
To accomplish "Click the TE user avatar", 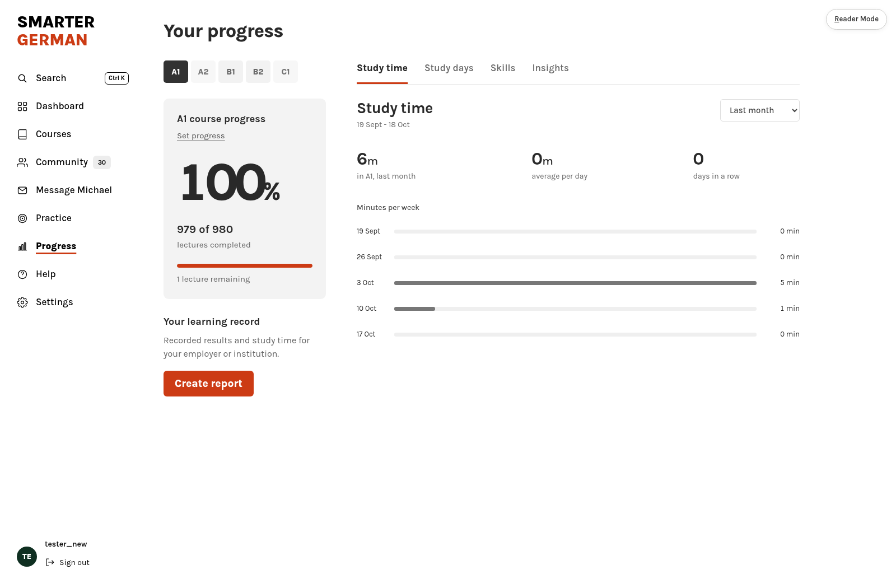I will pyautogui.click(x=27, y=557).
